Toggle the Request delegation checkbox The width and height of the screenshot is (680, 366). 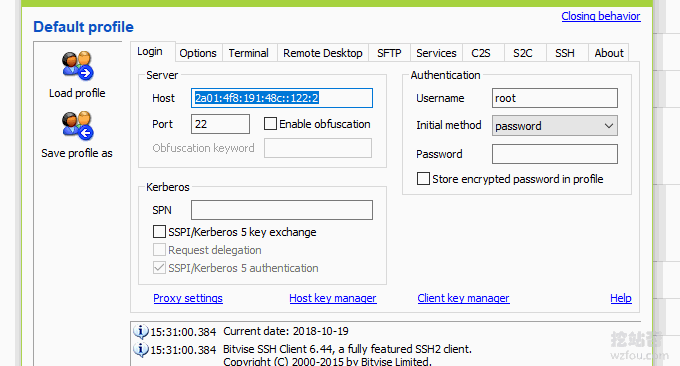pyautogui.click(x=159, y=250)
